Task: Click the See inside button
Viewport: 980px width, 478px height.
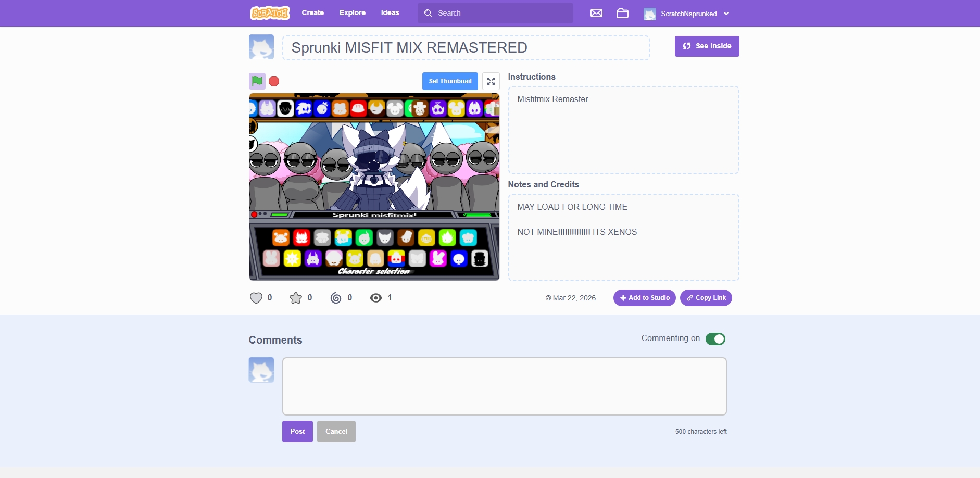Action: 707,46
